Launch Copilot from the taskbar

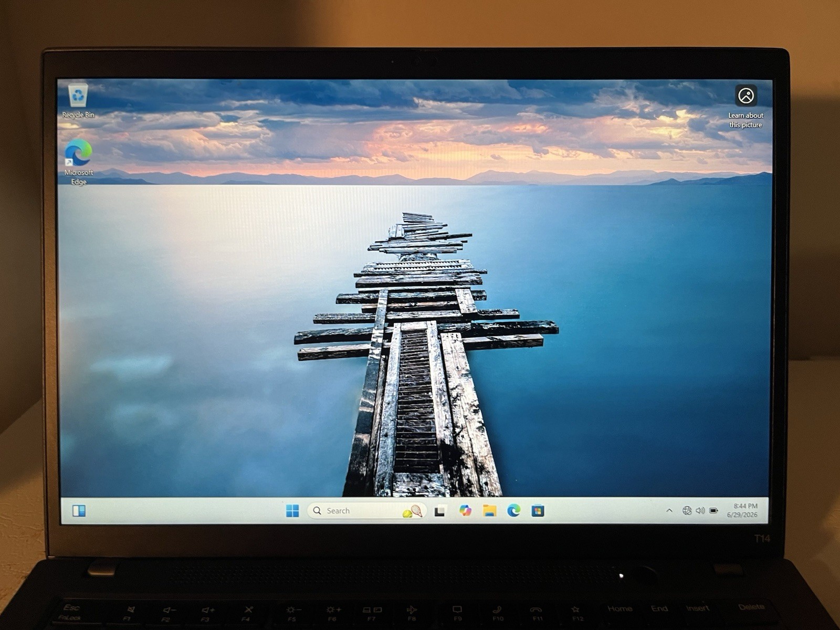click(x=465, y=510)
